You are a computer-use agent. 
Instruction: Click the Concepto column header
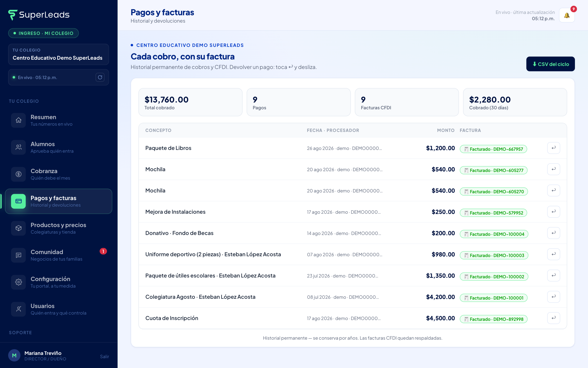pyautogui.click(x=158, y=130)
